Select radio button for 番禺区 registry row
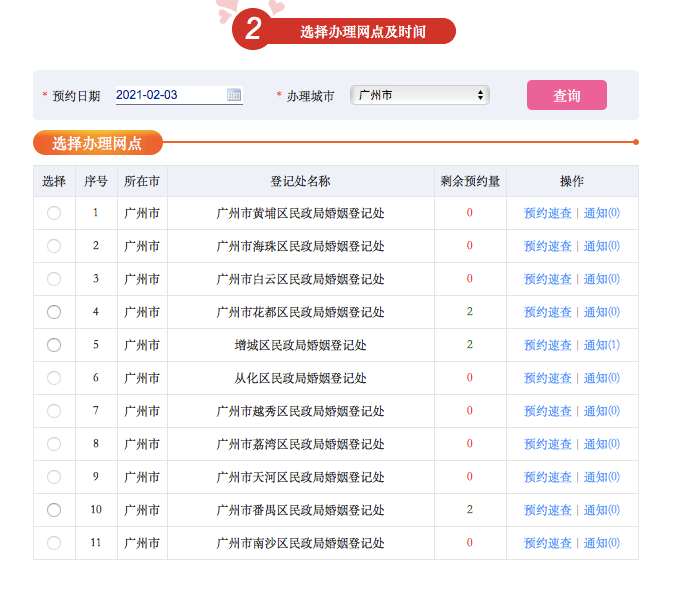The width and height of the screenshot is (675, 591). point(54,510)
